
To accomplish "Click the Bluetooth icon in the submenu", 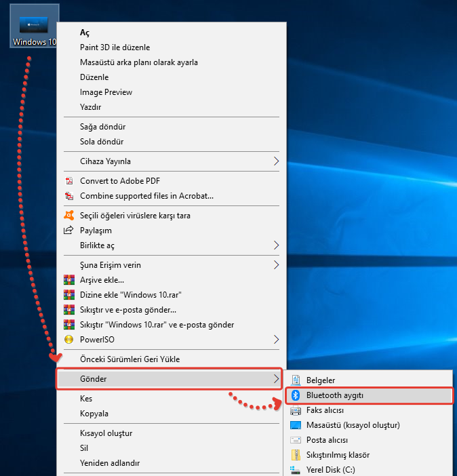I will click(295, 395).
